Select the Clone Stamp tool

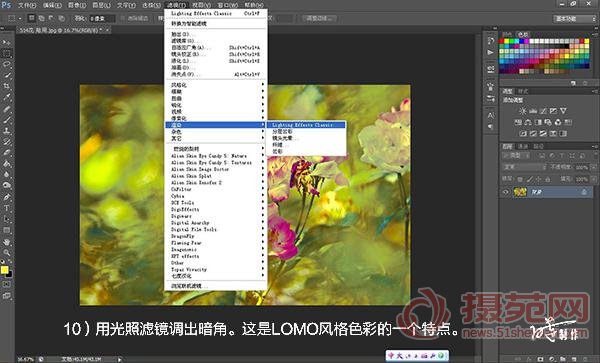(x=7, y=131)
